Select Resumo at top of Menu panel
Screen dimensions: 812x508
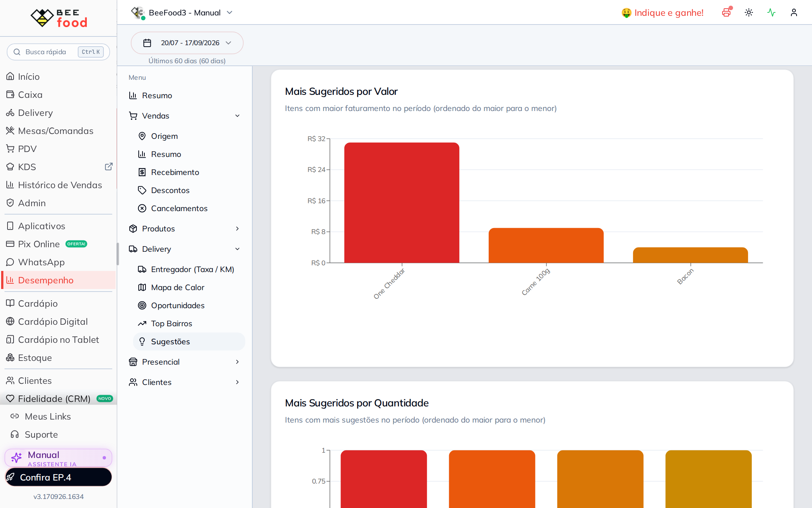185,95
